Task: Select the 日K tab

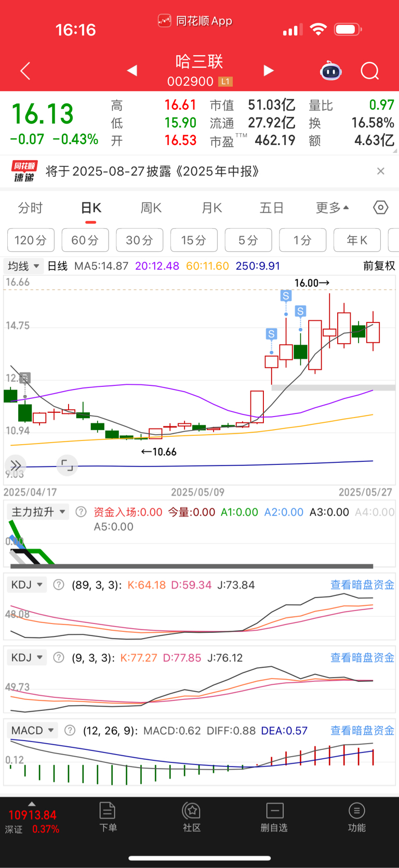Action: click(x=91, y=208)
